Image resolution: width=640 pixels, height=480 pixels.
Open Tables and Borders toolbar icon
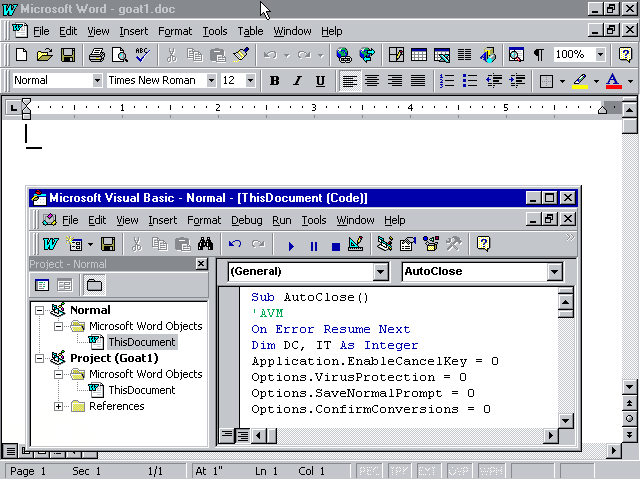click(396, 54)
